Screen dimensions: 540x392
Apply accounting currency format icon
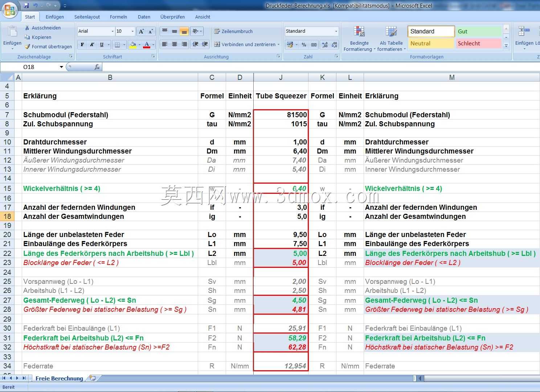click(x=290, y=45)
